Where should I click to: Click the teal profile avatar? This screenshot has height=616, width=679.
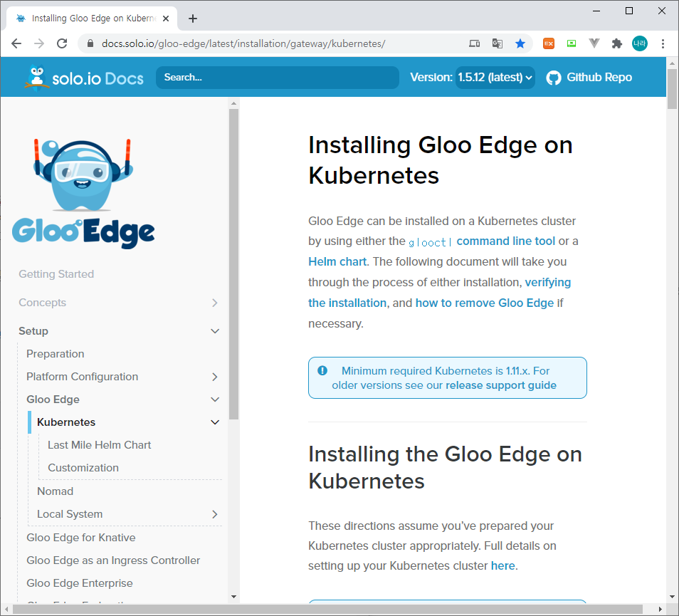click(x=640, y=43)
